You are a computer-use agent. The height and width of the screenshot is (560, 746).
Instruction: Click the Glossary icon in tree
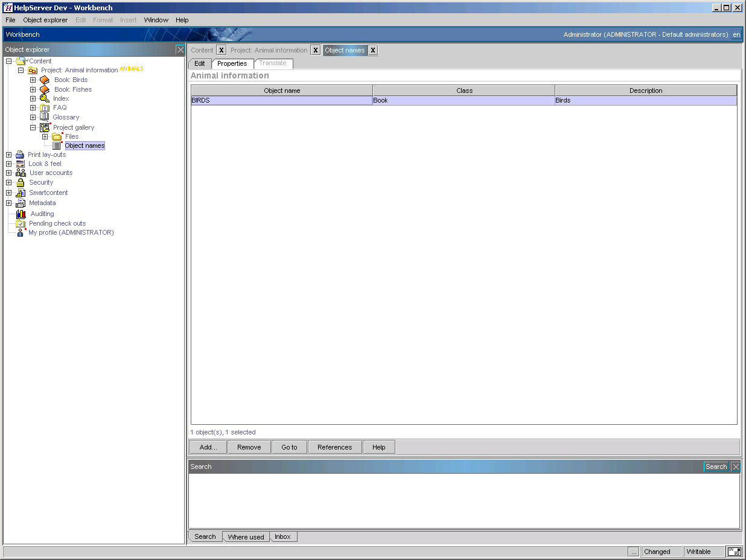45,117
